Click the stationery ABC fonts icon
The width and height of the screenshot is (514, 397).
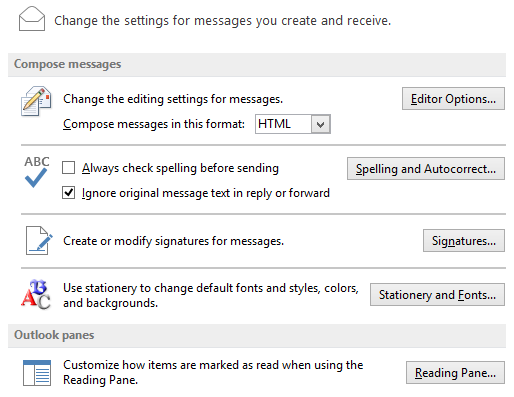pos(36,295)
